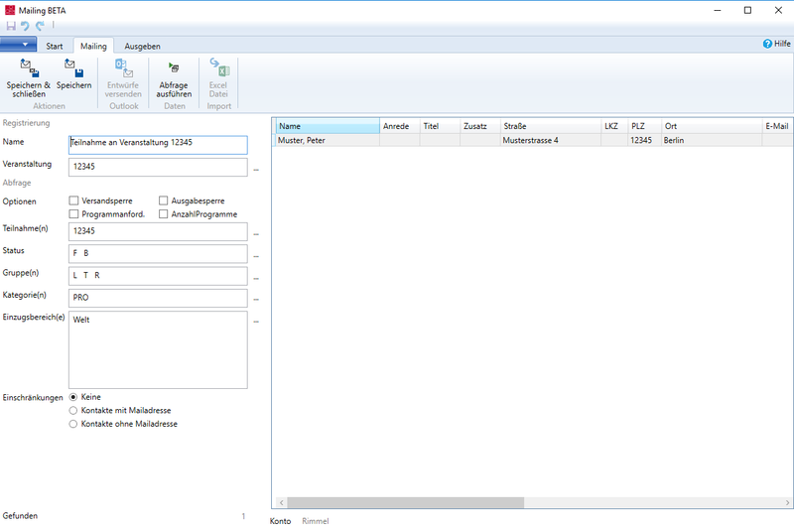Image resolution: width=794 pixels, height=532 pixels.
Task: Click the Rimmel account text
Action: point(316,521)
